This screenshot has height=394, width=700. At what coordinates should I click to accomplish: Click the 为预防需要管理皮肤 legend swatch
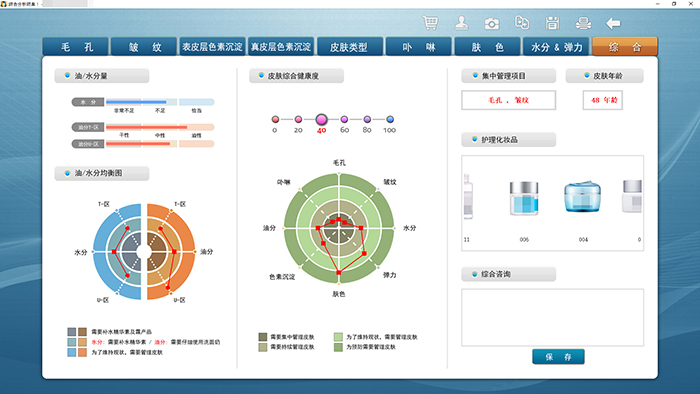(x=338, y=347)
